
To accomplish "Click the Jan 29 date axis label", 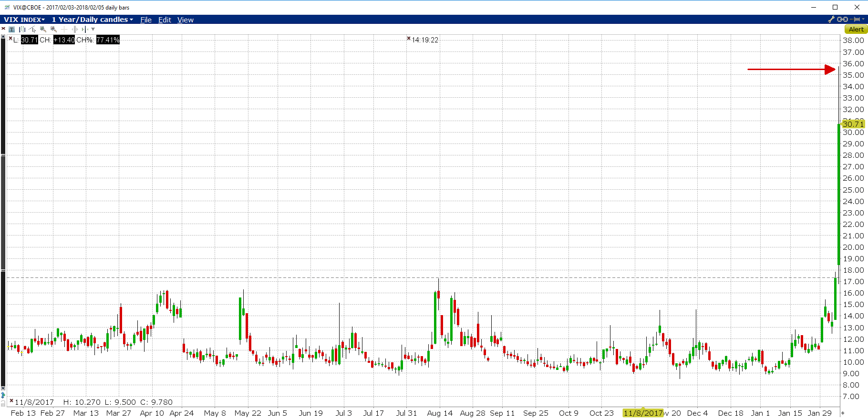I will point(820,413).
